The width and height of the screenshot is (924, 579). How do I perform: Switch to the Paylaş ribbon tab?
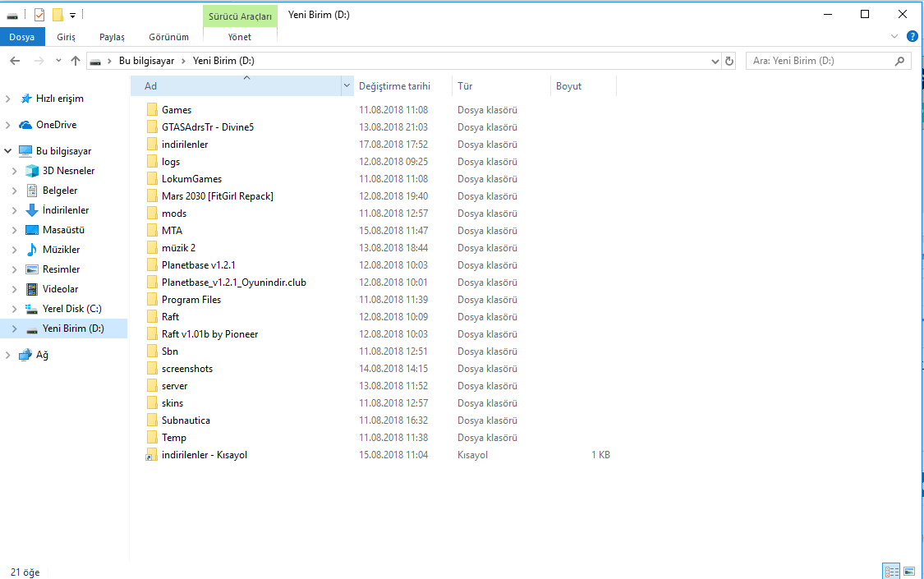[x=112, y=36]
